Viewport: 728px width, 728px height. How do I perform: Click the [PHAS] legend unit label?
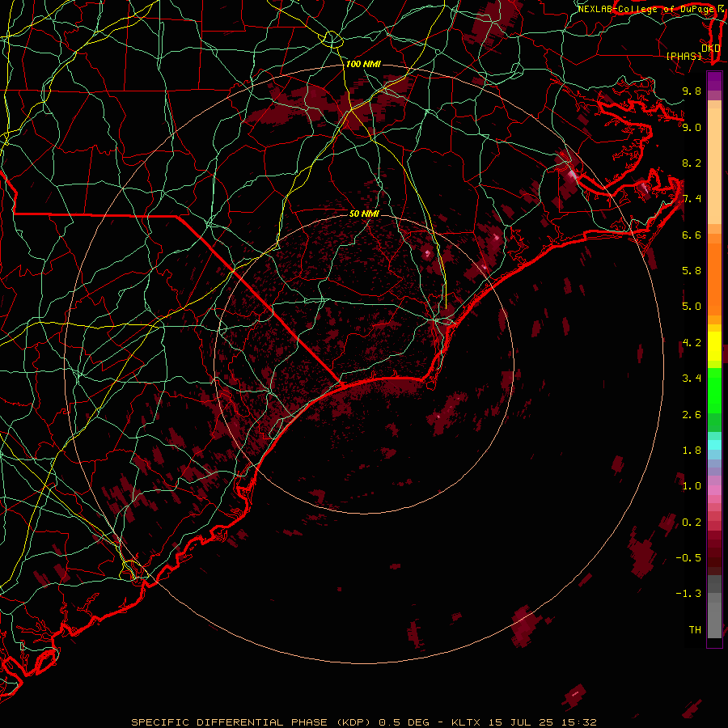coord(684,56)
